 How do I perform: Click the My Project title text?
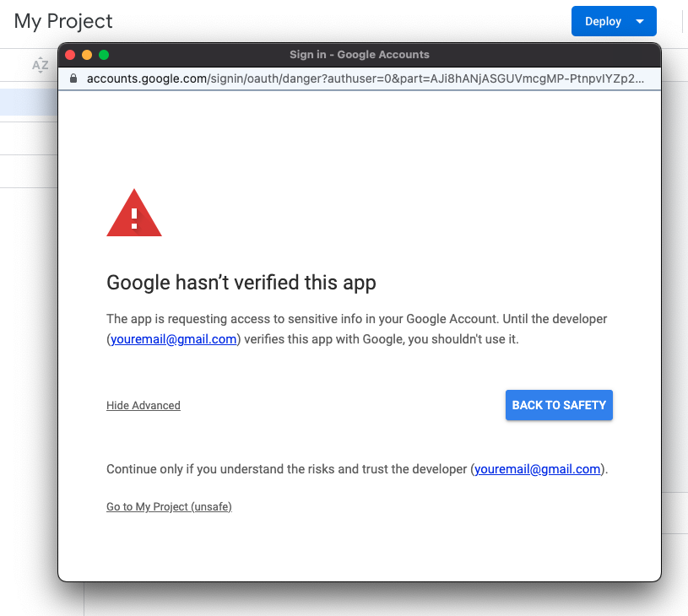coord(63,22)
